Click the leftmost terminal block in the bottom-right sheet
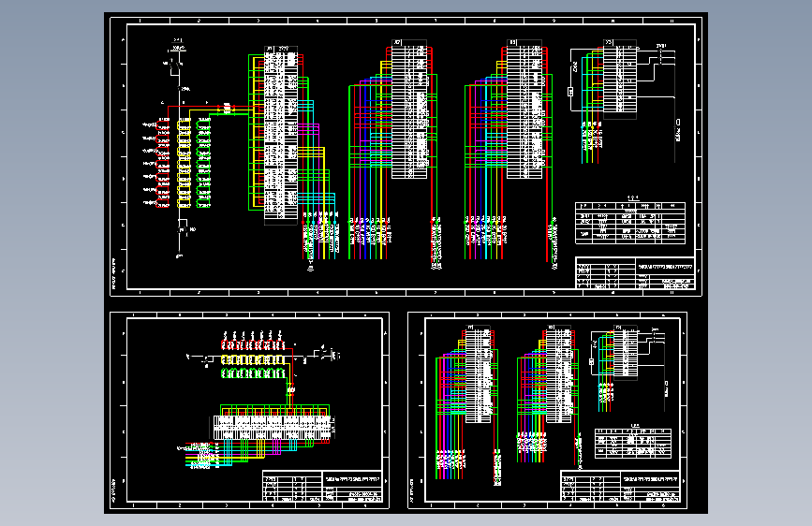The image size is (812, 526). (478, 373)
